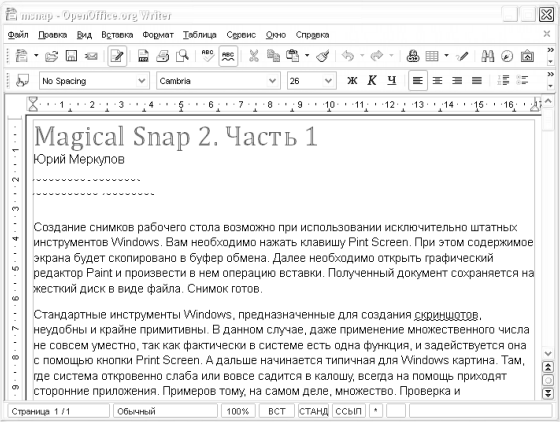Open the Таблица menu
The width and height of the screenshot is (560, 422).
point(200,35)
